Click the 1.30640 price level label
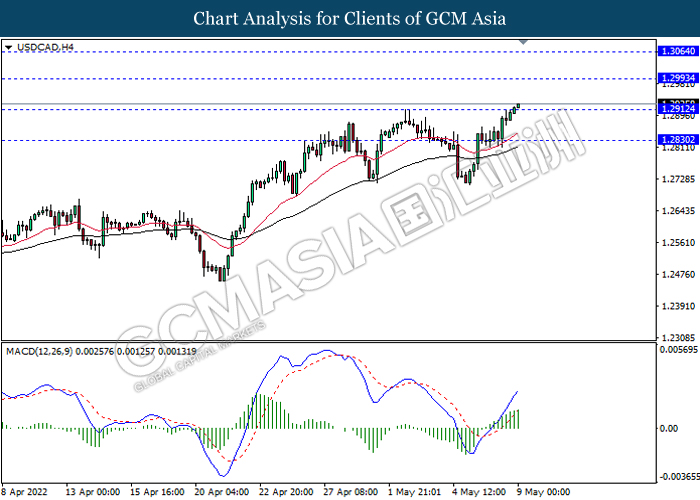The width and height of the screenshot is (700, 500). [x=678, y=51]
